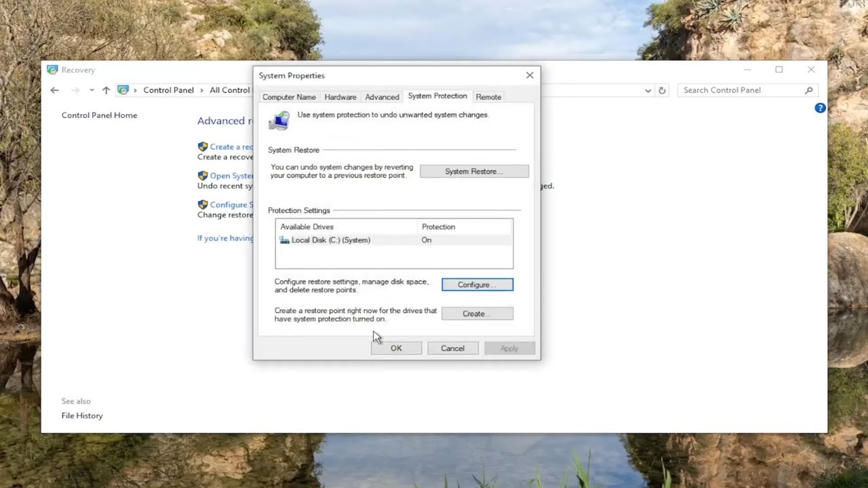
Task: Click All Control breadcrumb in address bar
Action: 230,90
